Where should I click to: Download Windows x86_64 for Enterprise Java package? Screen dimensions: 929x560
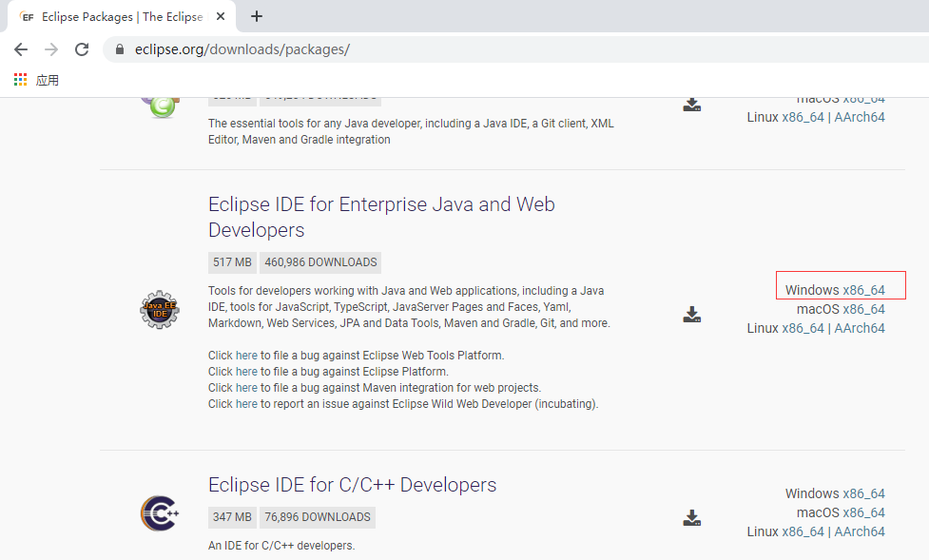[x=863, y=290]
